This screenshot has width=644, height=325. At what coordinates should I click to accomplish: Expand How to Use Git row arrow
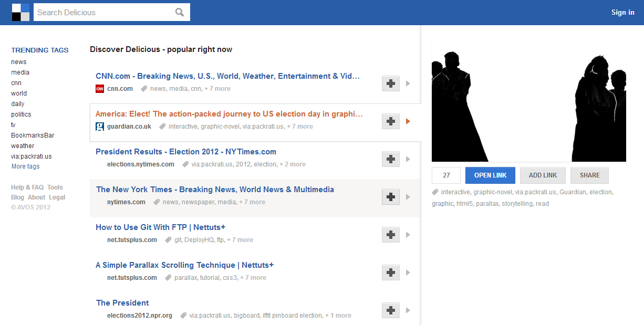tap(408, 235)
